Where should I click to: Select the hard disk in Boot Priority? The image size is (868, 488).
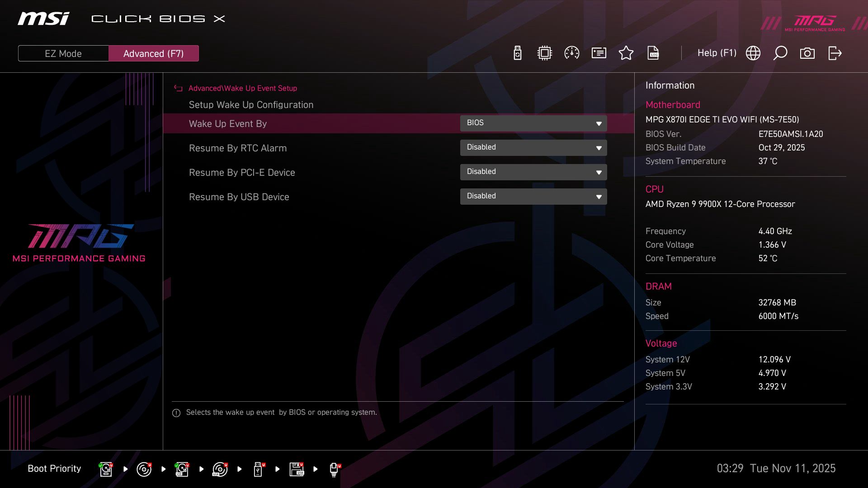[x=105, y=469]
